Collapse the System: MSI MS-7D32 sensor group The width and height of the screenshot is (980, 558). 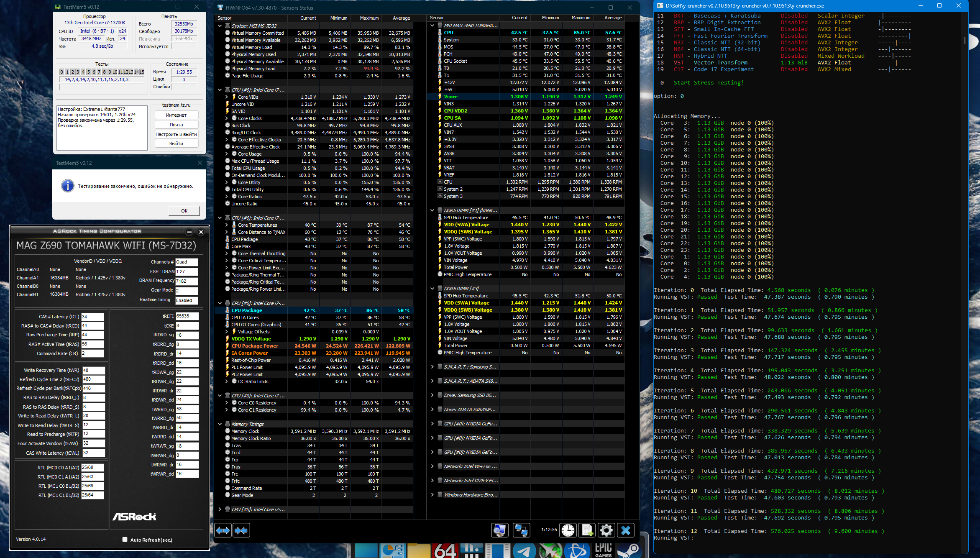point(220,26)
